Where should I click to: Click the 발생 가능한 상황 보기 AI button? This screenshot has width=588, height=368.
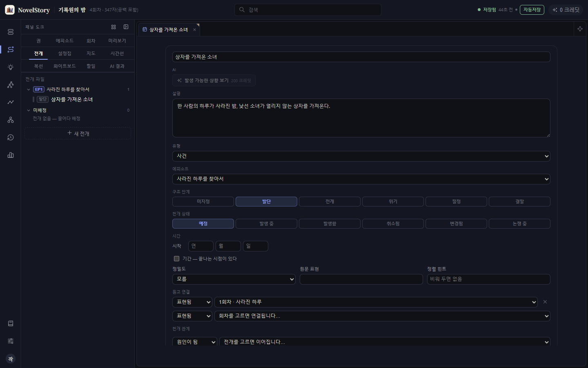(x=214, y=81)
